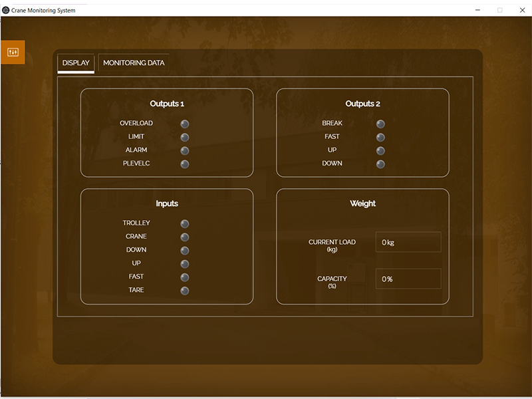Click the OVERLOAD indicator light
Screen dimensions: 532x399
(x=185, y=124)
